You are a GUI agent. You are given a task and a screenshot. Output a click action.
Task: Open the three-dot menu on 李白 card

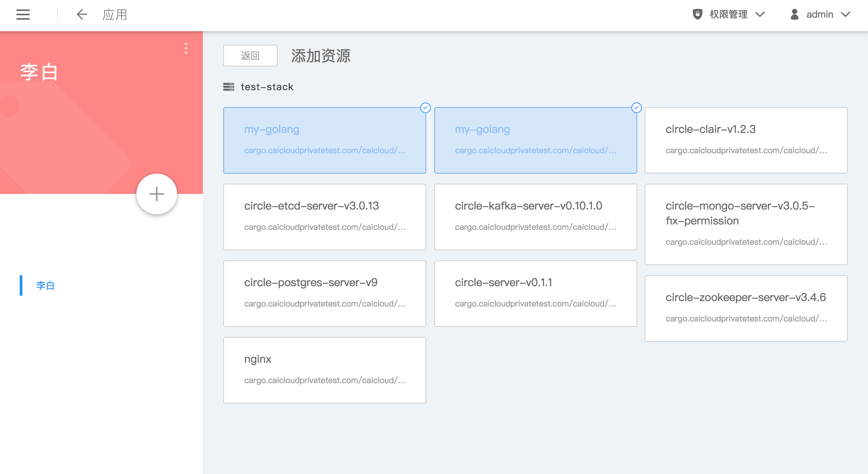(x=186, y=48)
